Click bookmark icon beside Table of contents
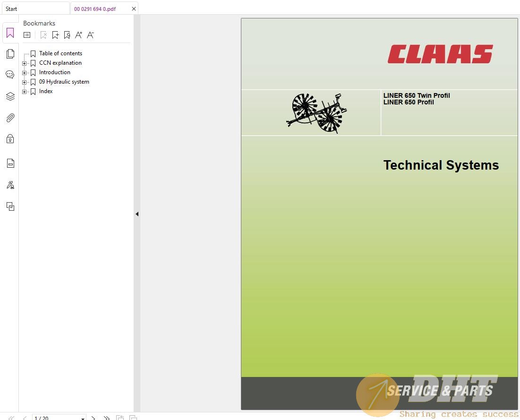The height and width of the screenshot is (420, 520). click(x=33, y=54)
